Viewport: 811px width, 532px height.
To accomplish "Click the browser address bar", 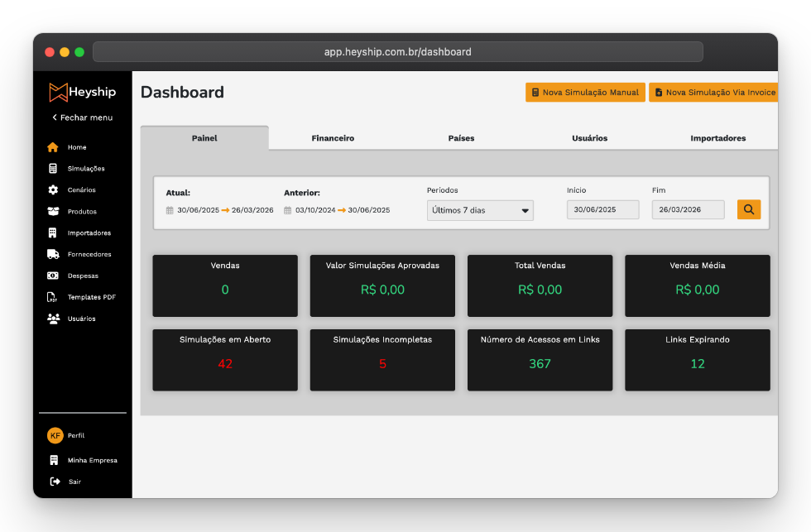I will [397, 52].
